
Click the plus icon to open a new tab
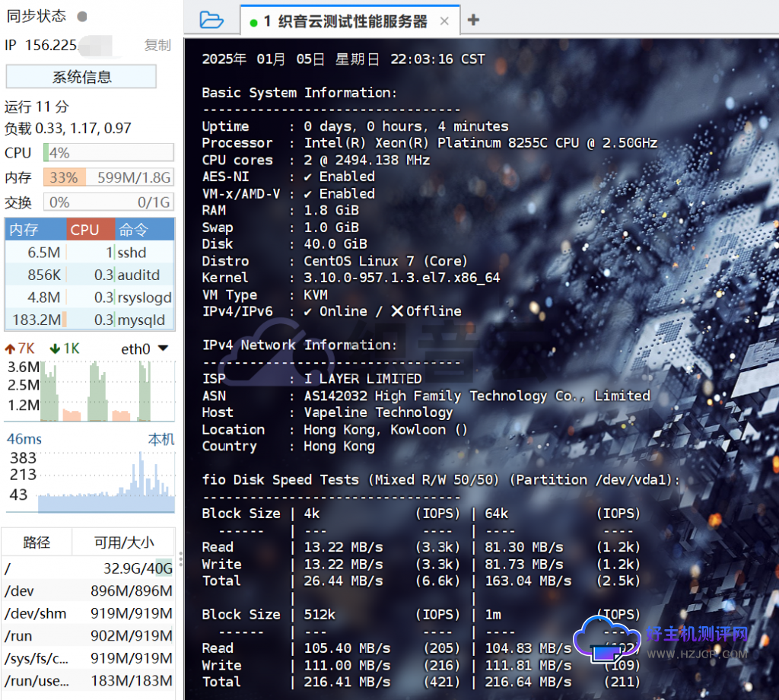coord(473,21)
